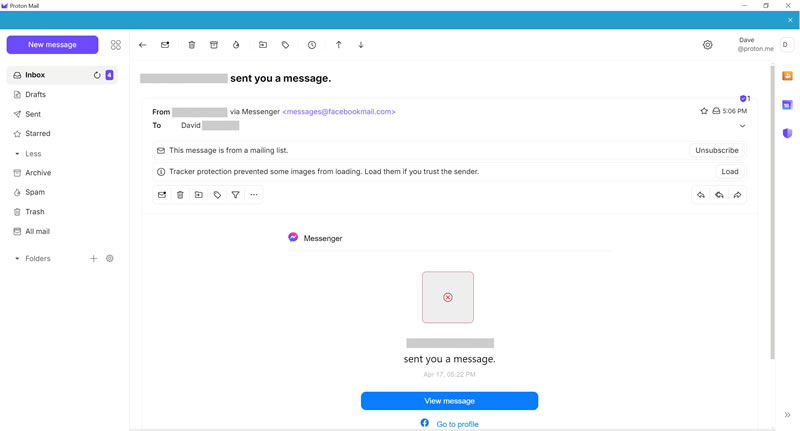Open Dave account dropdown

[x=765, y=44]
